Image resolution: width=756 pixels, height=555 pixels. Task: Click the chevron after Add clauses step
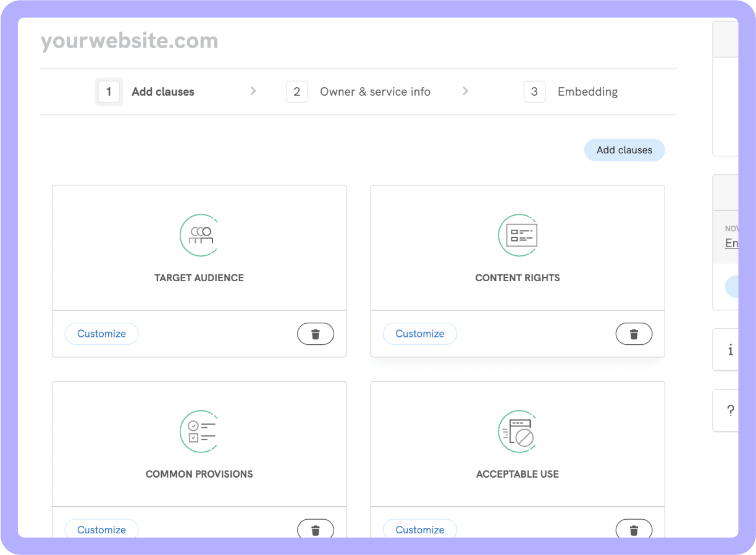pos(253,91)
